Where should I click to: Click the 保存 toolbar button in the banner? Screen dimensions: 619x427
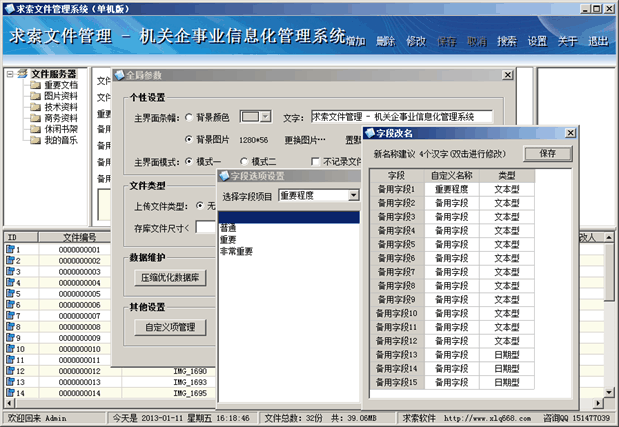446,41
